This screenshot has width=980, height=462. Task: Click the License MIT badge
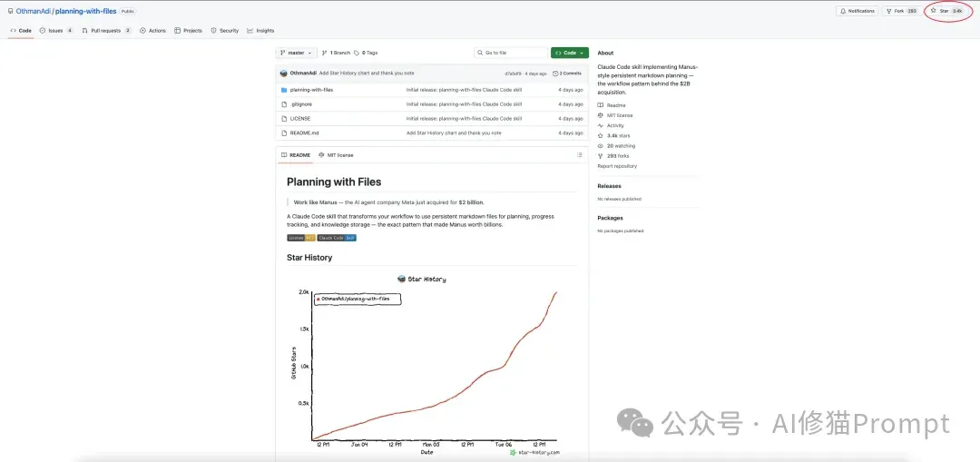301,238
